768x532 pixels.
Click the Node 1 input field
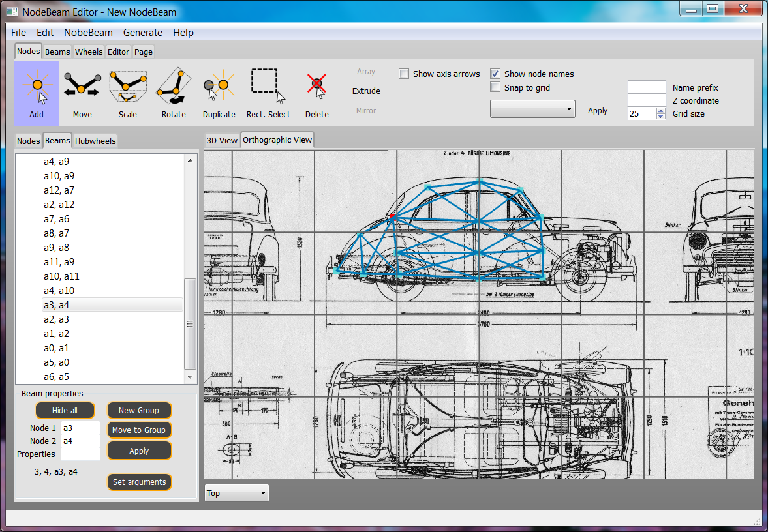point(80,428)
